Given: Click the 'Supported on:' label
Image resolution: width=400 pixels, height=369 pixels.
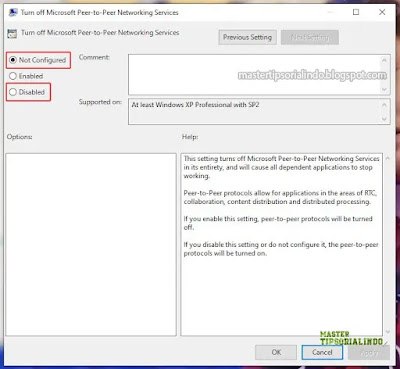Looking at the screenshot, I should tap(100, 102).
